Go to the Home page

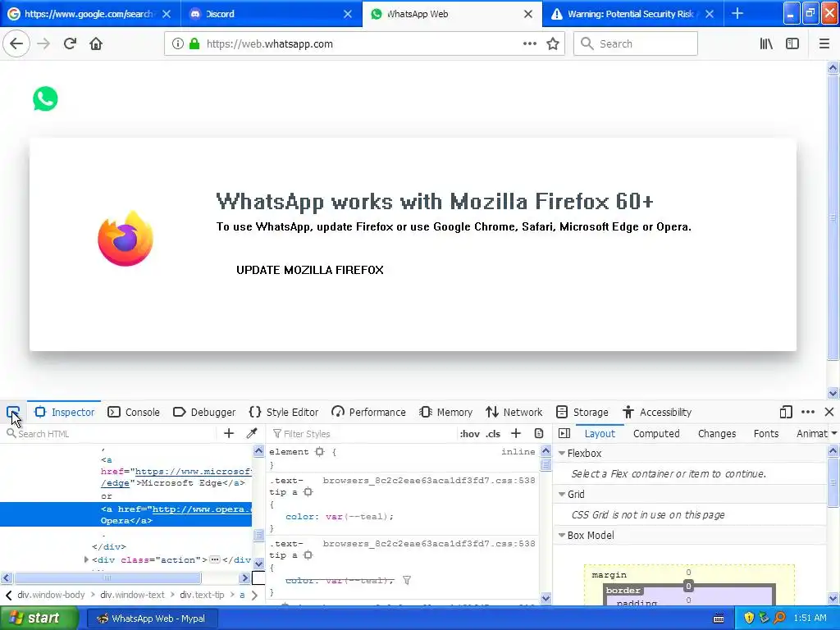coord(96,44)
